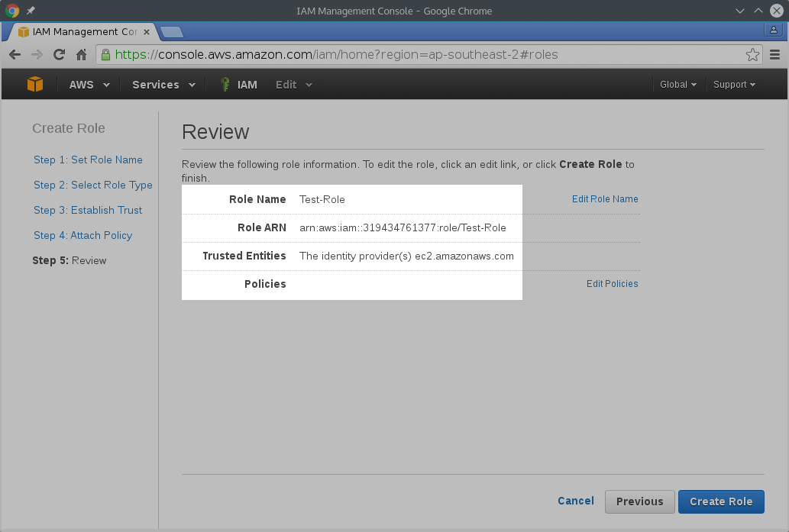The height and width of the screenshot is (532, 789).
Task: Click the pin icon in the title bar
Action: coord(31,11)
